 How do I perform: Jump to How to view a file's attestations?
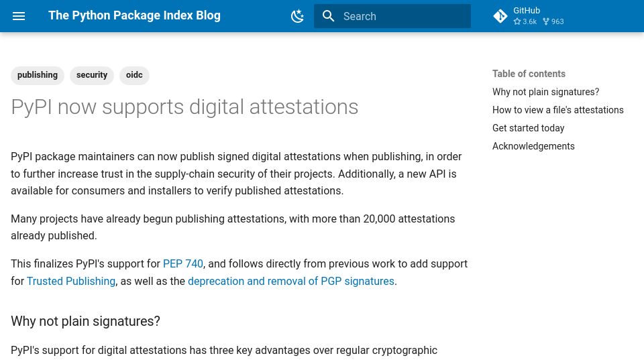point(557,110)
